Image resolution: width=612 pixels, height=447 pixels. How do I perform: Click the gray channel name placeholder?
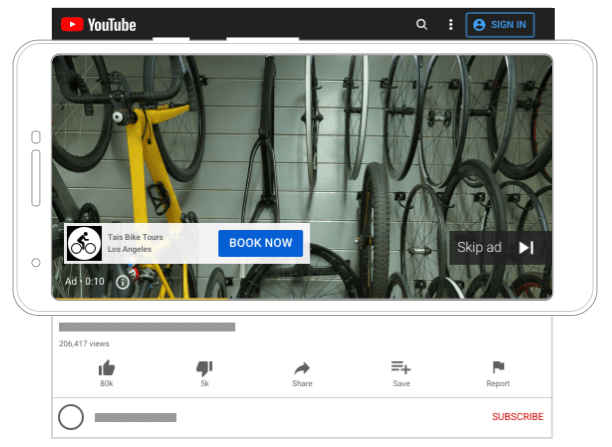135,417
